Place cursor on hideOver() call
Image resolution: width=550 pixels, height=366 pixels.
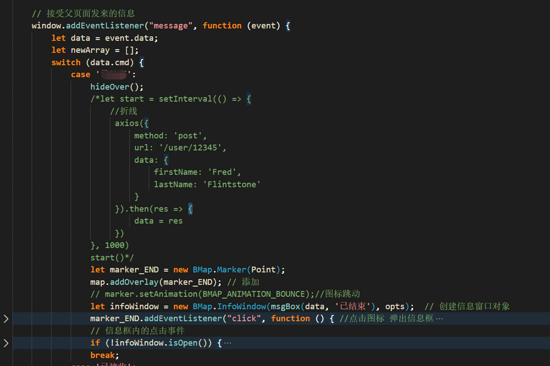coord(117,87)
